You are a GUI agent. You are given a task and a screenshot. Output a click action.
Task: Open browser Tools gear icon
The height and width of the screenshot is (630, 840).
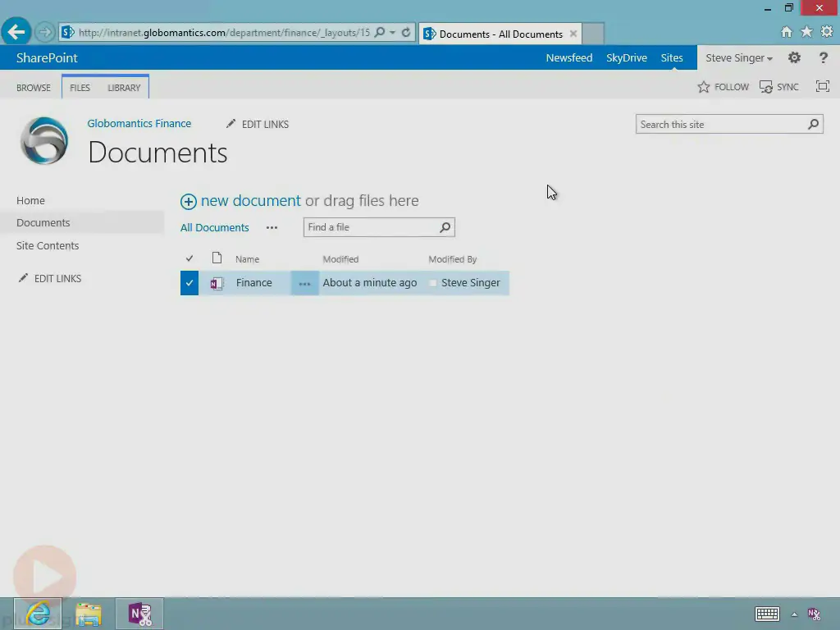pos(827,32)
